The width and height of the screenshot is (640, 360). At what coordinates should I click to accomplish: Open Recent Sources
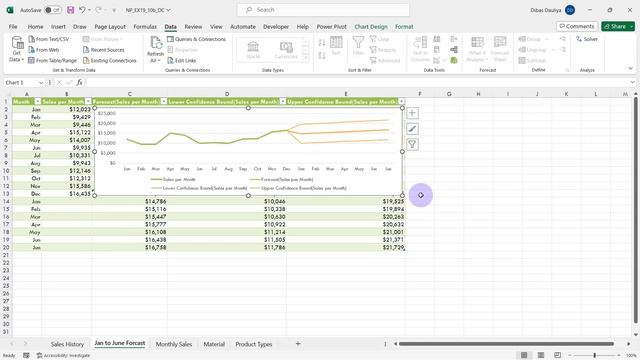point(104,50)
